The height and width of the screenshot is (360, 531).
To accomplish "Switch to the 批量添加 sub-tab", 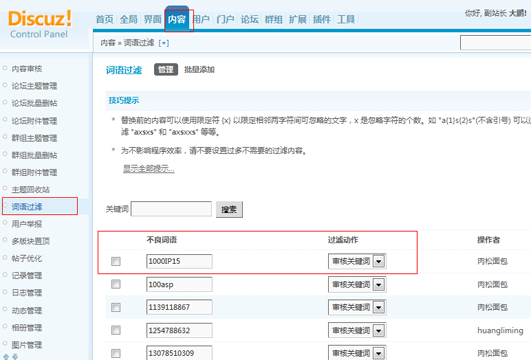I will 199,69.
